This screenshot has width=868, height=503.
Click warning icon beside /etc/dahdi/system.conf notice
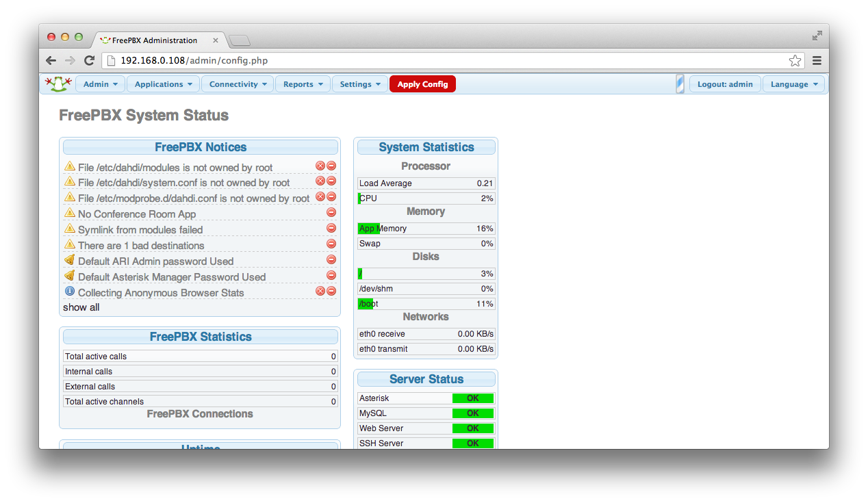[69, 181]
